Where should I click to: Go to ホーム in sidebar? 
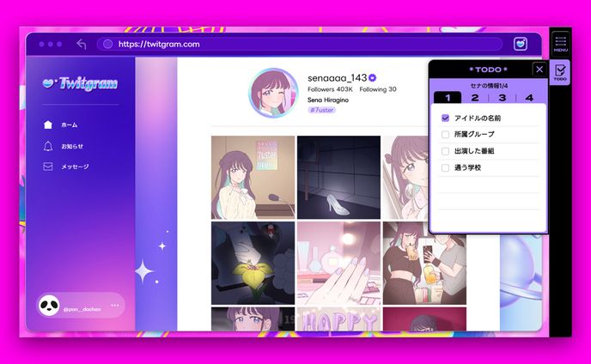click(x=70, y=124)
